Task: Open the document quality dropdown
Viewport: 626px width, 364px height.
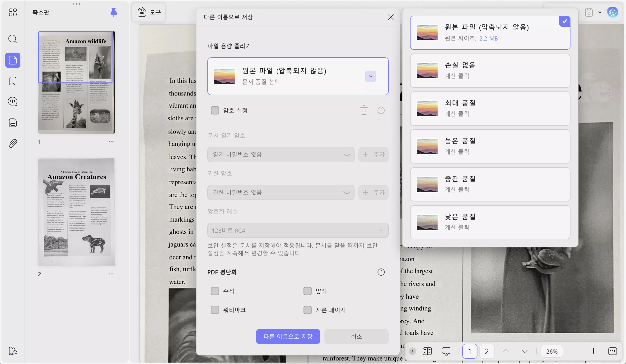Action: click(x=370, y=76)
